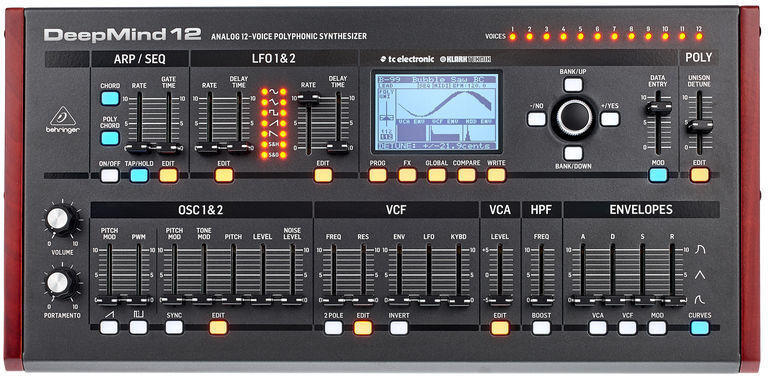The width and height of the screenshot is (768, 376).
Task: Select the WRITE button
Action: tap(496, 175)
